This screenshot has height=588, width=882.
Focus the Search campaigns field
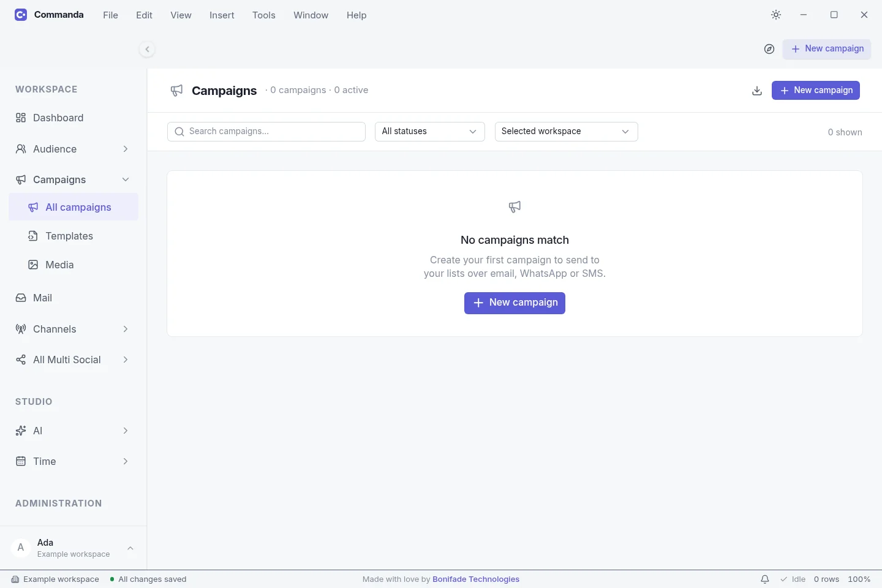click(x=266, y=132)
